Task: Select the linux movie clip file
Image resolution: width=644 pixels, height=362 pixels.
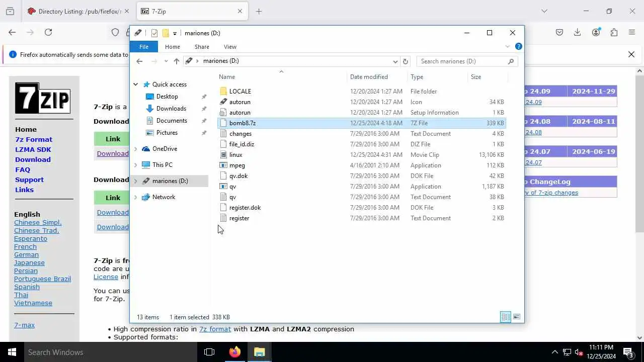Action: pos(361,154)
